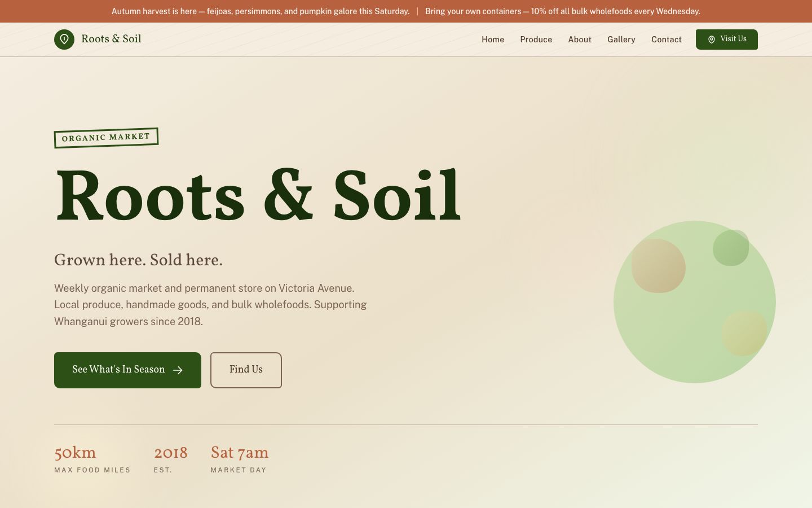Click the map pin logo icon
The image size is (812, 508).
click(64, 40)
